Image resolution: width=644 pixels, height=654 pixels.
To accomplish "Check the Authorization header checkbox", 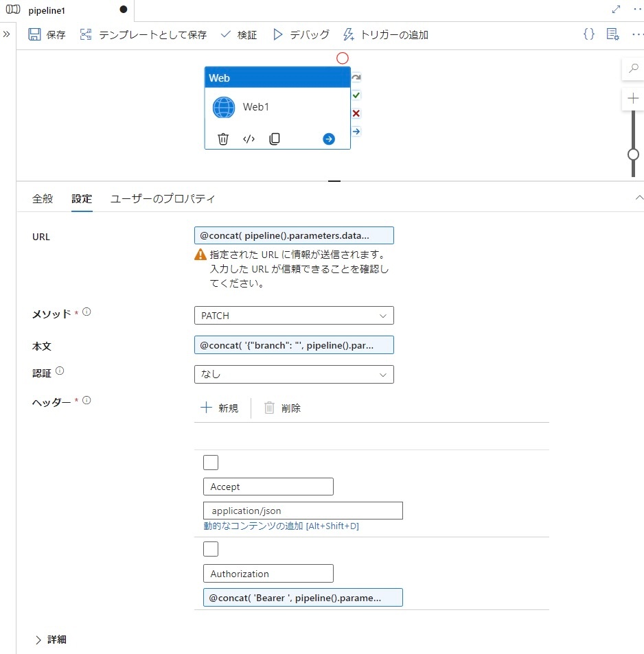I will coord(211,549).
